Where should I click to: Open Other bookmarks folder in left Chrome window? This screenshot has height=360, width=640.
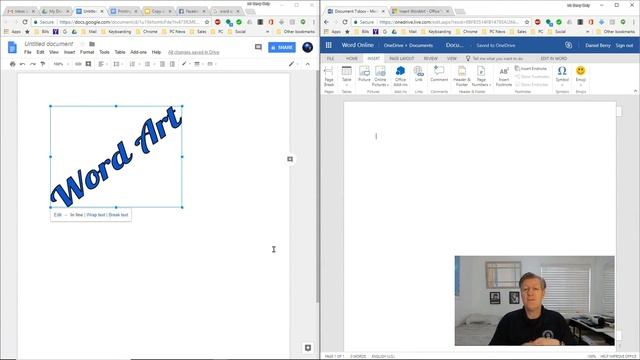pyautogui.click(x=296, y=31)
